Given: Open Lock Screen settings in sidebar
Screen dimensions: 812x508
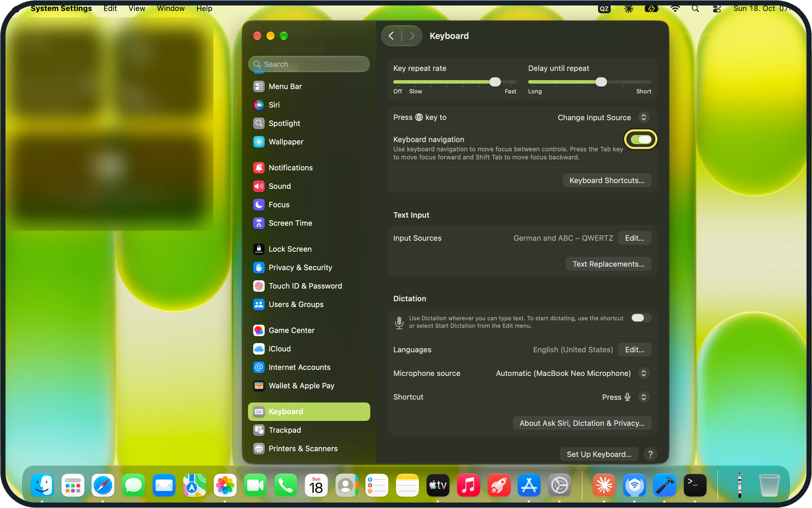Looking at the screenshot, I should pyautogui.click(x=309, y=249).
